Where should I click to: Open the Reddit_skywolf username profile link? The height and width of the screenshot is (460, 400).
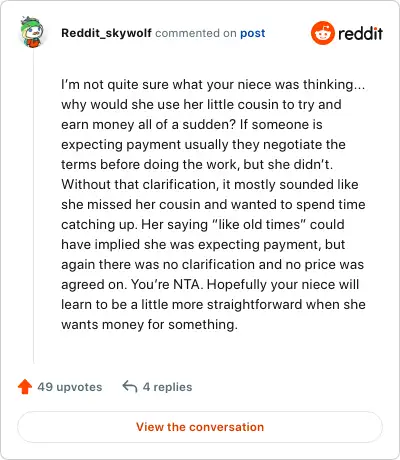pos(106,33)
